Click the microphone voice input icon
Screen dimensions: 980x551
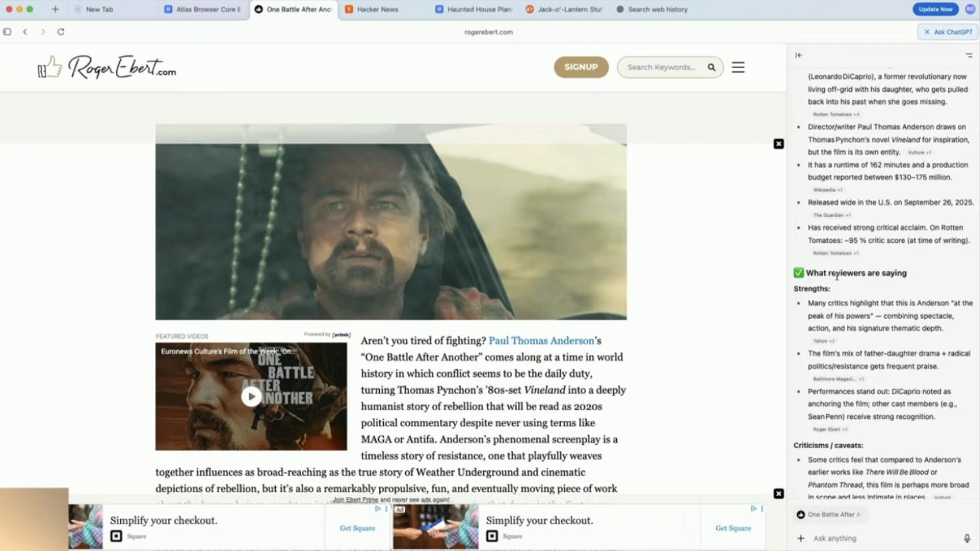967,538
